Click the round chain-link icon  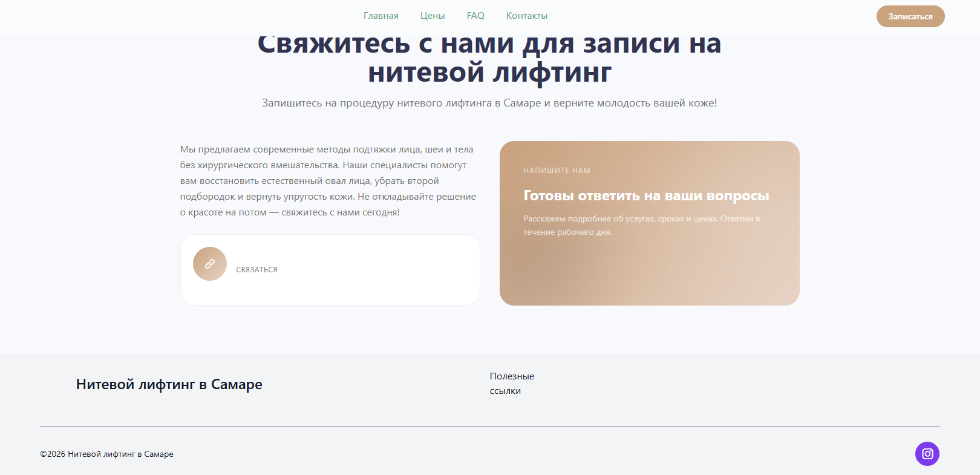click(210, 264)
